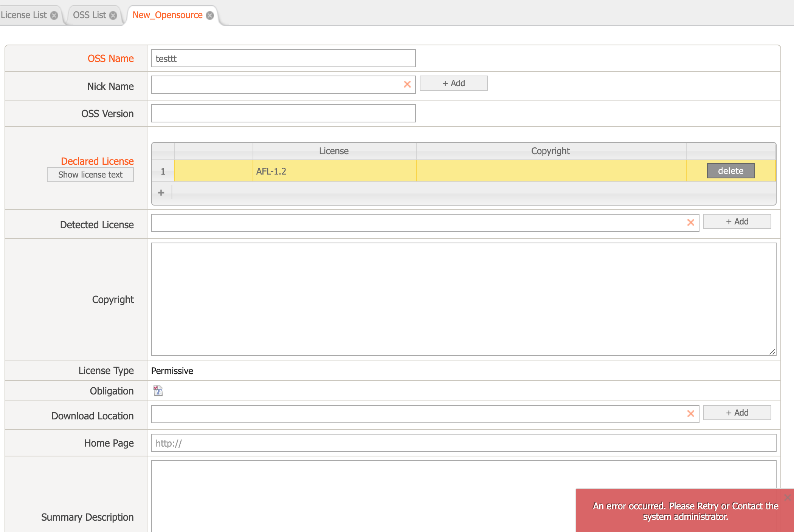794x532 pixels.
Task: Close the License List tab
Action: click(54, 15)
